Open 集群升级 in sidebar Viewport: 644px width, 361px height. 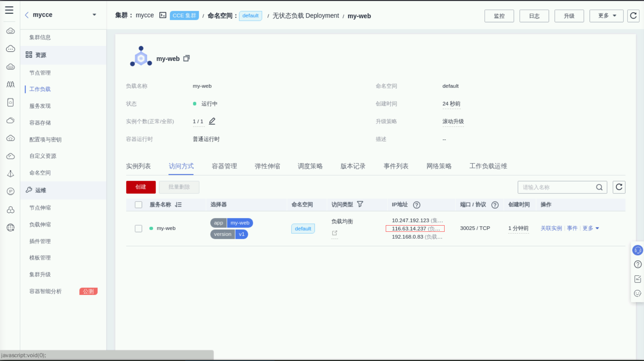(40, 274)
